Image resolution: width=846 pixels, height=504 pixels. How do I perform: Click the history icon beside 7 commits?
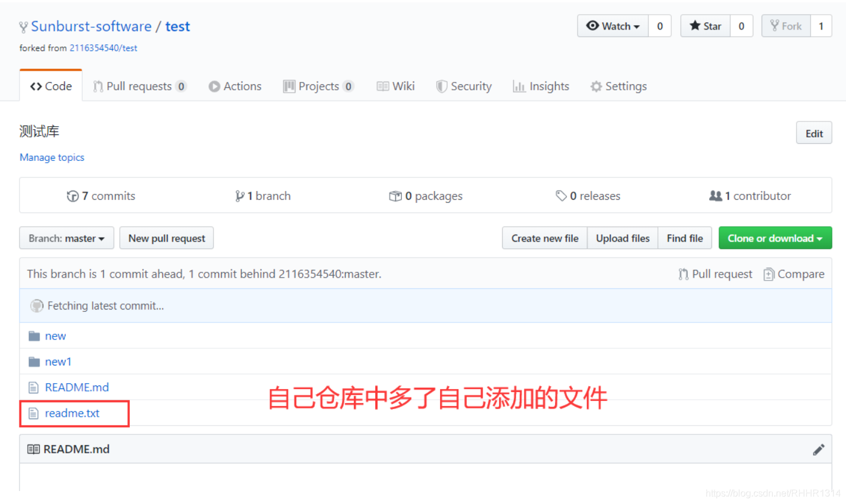point(73,196)
